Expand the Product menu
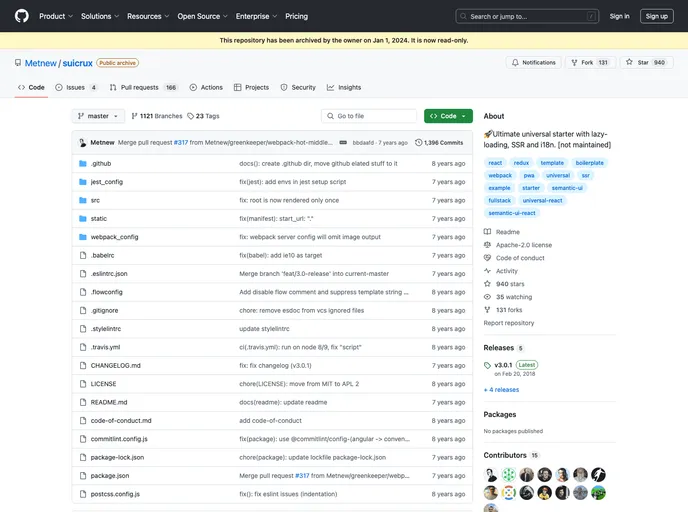 (56, 16)
